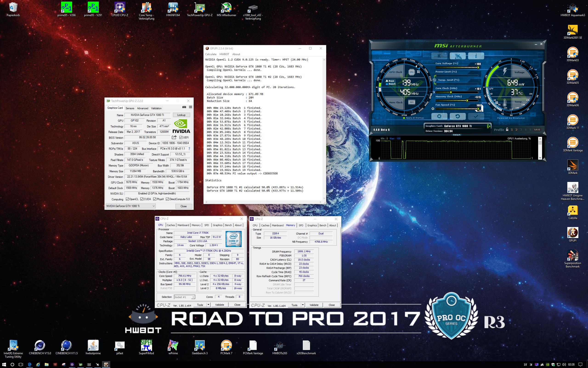Open fan speed settings gear icon

(433, 109)
